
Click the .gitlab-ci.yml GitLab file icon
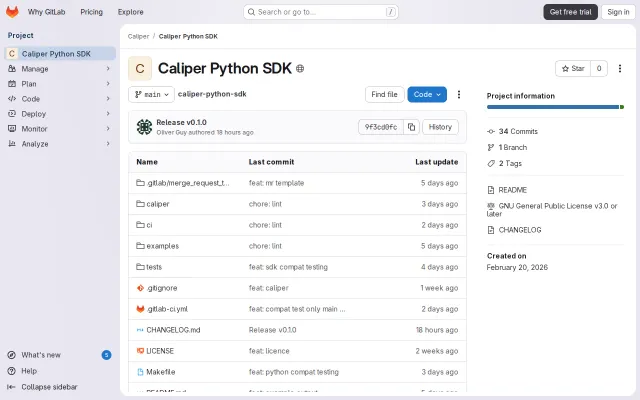click(140, 309)
